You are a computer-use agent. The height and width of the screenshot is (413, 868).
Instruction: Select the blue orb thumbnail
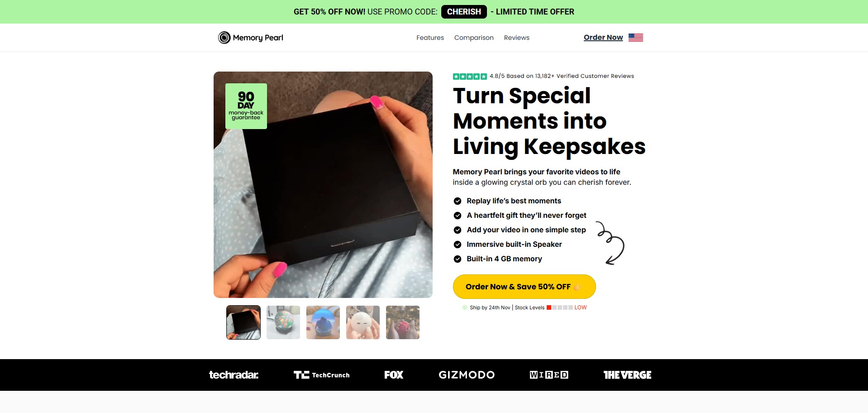[x=323, y=322]
